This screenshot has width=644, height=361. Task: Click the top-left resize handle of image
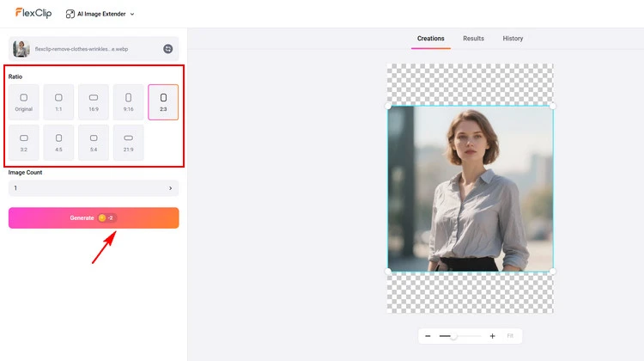(388, 106)
